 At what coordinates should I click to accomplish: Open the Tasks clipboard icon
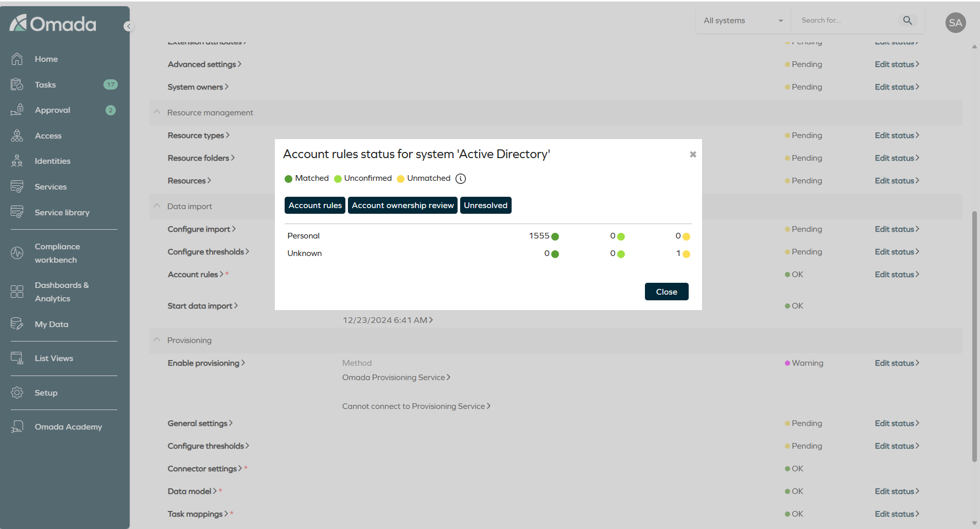(17, 84)
